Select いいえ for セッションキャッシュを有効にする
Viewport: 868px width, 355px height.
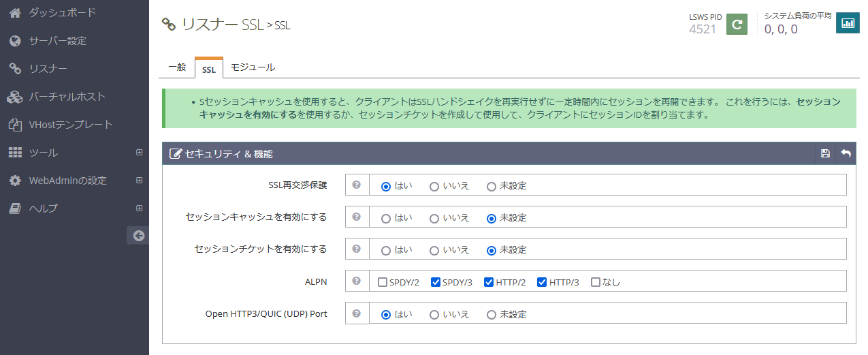coord(434,218)
